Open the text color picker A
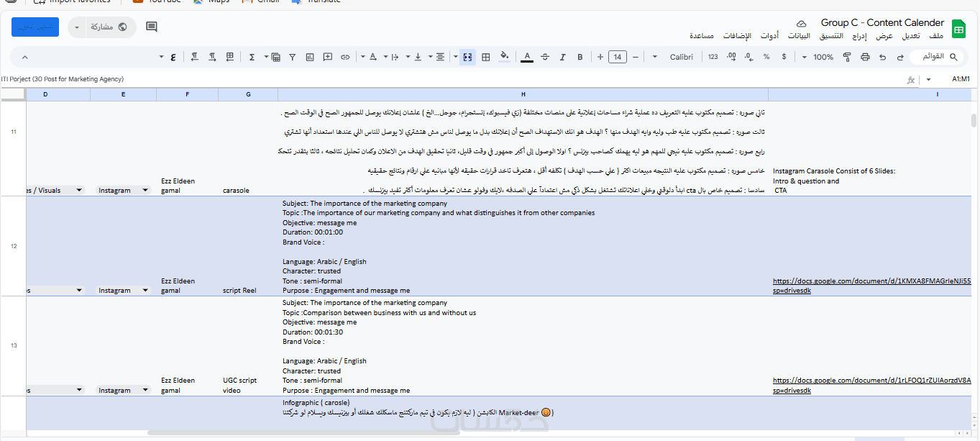 click(527, 57)
